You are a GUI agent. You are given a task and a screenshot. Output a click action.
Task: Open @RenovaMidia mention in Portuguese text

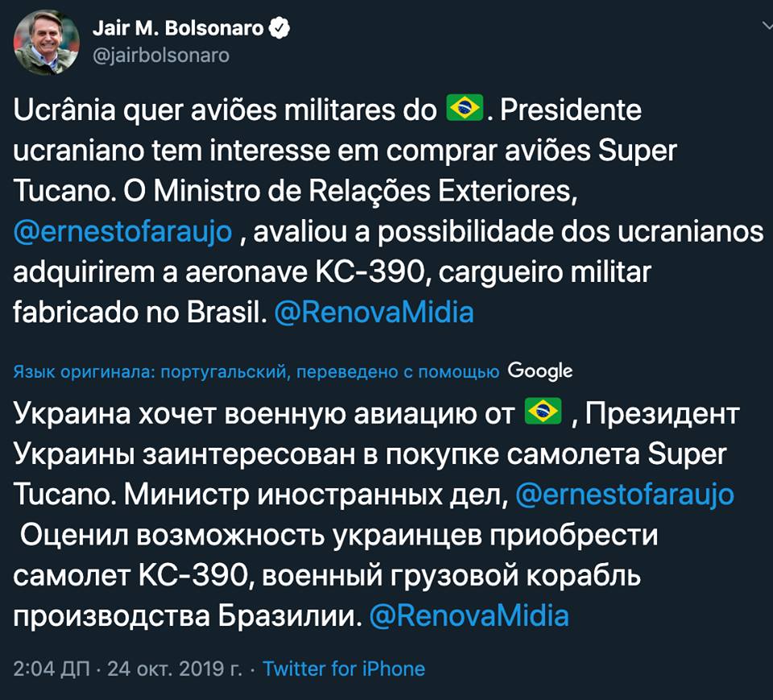tap(374, 313)
